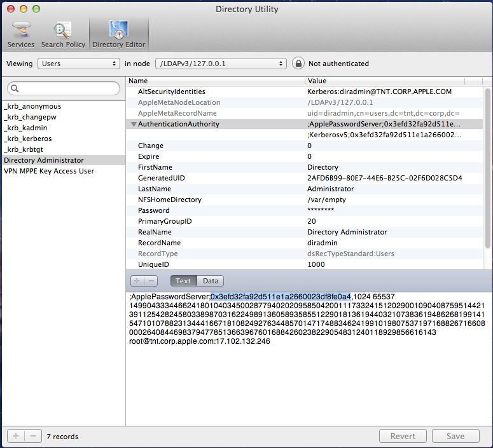
Task: Click the magnifier icon in search field
Action: coord(15,88)
